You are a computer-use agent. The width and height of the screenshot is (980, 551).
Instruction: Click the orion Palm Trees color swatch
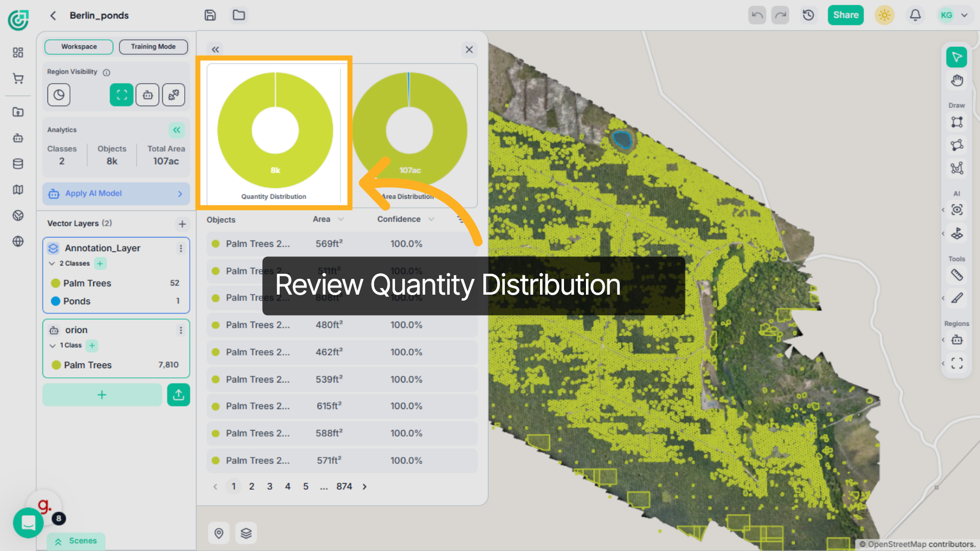[x=56, y=365]
